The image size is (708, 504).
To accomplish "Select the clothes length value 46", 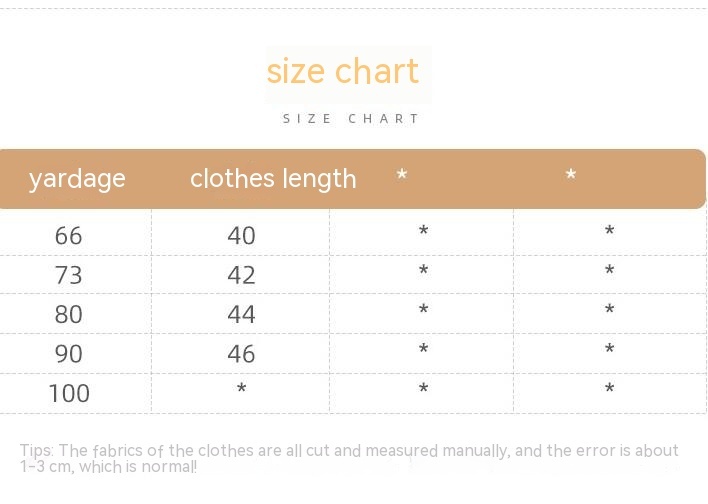I will point(241,354).
